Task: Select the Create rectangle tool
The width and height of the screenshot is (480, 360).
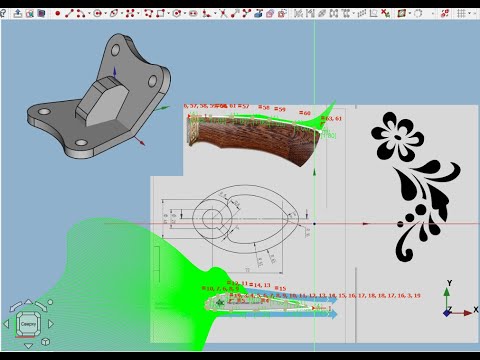Action: (x=160, y=14)
